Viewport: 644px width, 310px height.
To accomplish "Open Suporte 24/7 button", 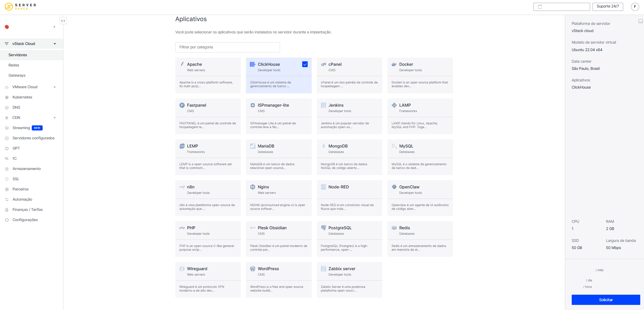I will (x=608, y=6).
